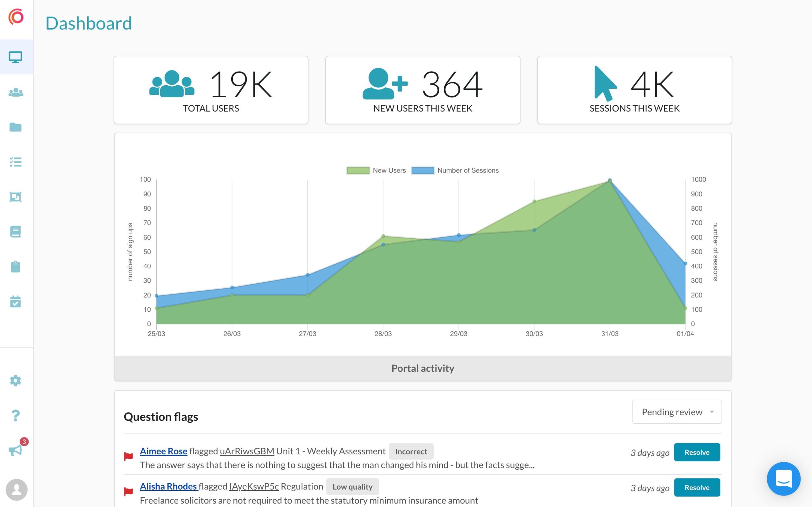Open the checklist tasks sidebar icon
Viewport: 812px width, 507px height.
tap(16, 162)
